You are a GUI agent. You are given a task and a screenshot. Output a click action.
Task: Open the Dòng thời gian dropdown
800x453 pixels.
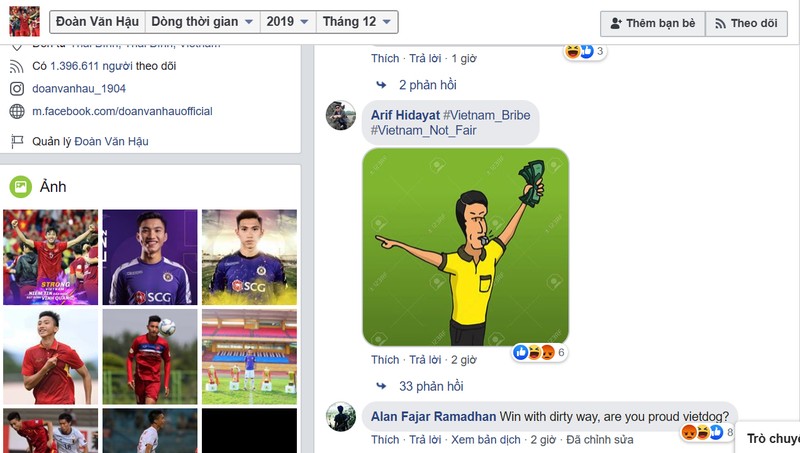click(x=202, y=22)
